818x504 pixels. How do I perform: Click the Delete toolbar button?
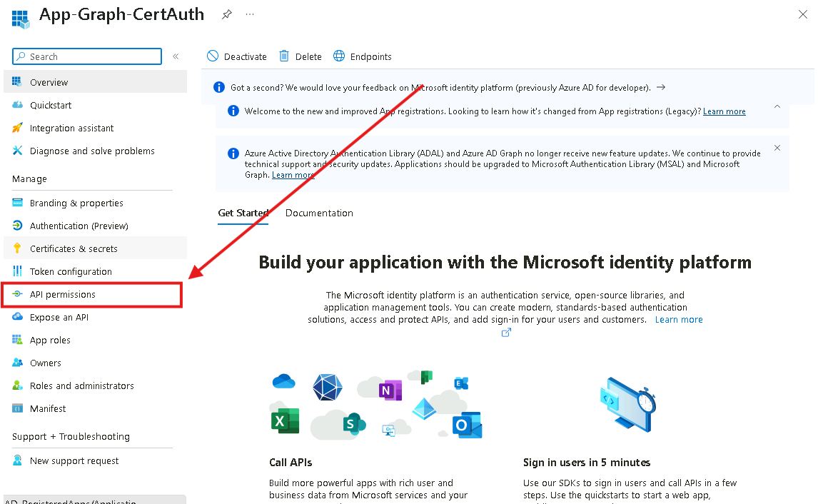(x=301, y=56)
